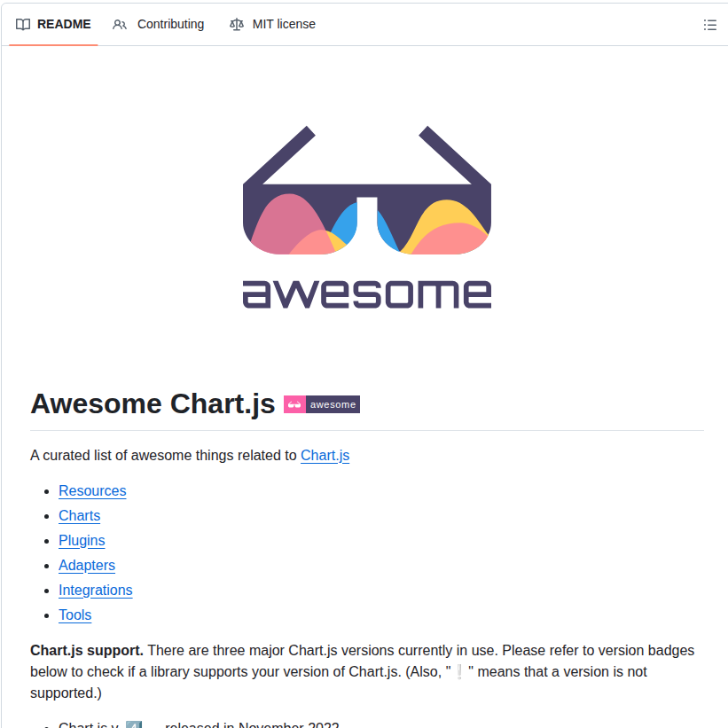Click the awesome badge next to the heading
The image size is (728, 728).
tap(322, 404)
